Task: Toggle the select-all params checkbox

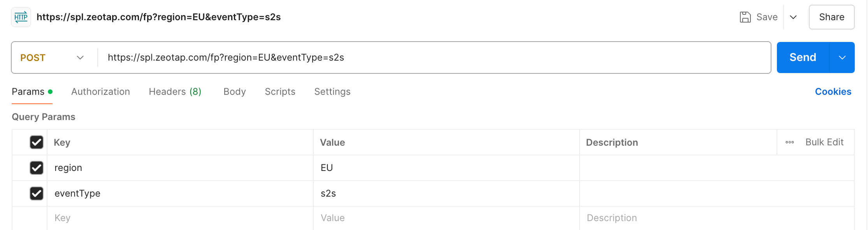Action: click(x=37, y=142)
